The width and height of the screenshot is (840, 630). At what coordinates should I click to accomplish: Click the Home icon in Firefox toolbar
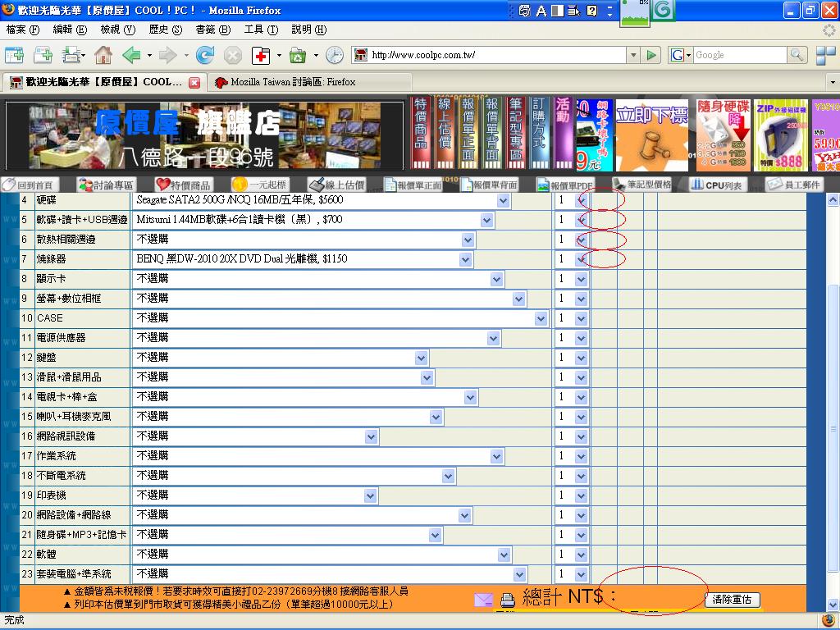103,55
